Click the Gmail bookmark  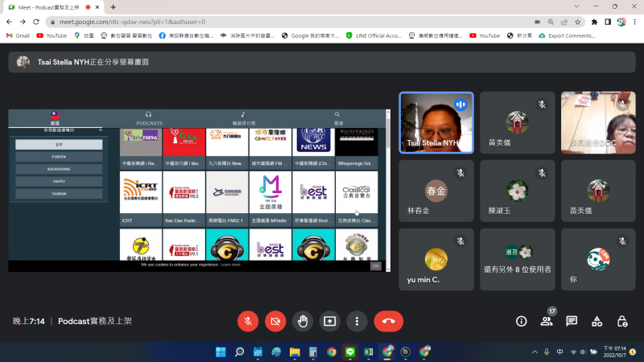point(17,35)
